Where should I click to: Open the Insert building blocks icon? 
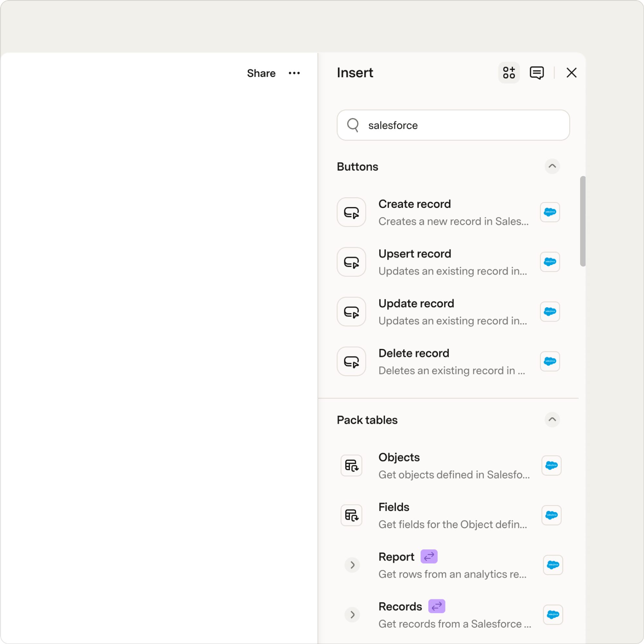click(x=509, y=73)
